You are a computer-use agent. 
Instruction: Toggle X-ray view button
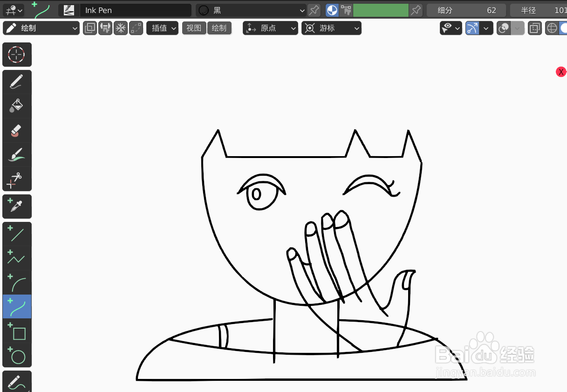click(535, 28)
